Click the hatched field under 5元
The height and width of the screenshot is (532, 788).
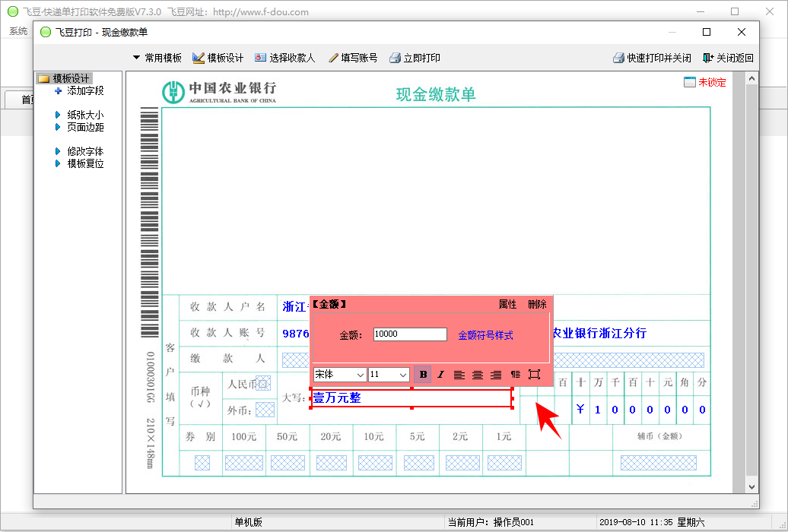coord(418,463)
